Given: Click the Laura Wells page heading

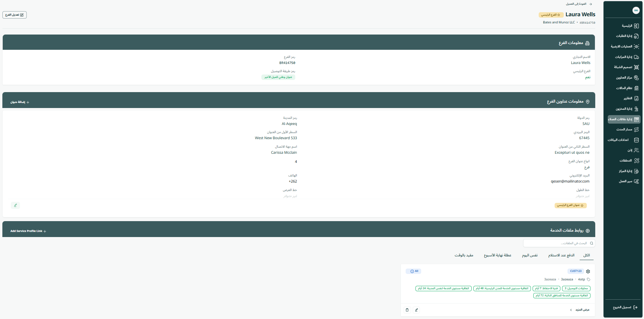Looking at the screenshot, I should pyautogui.click(x=580, y=15).
